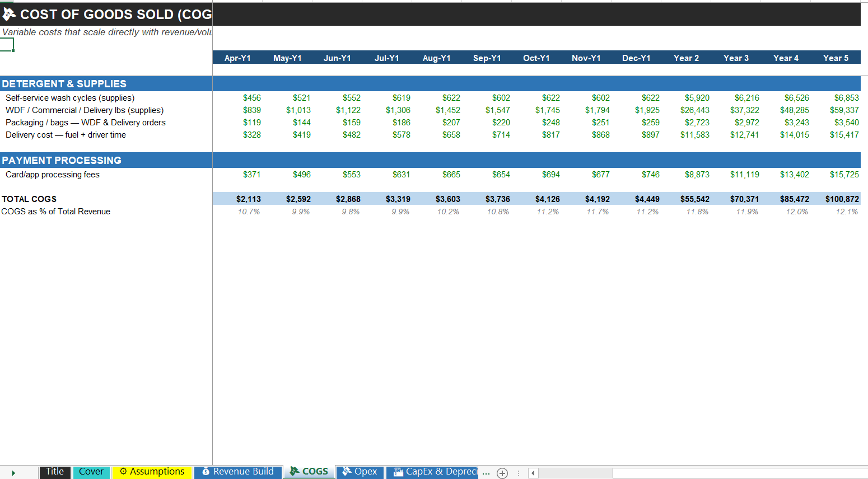The height and width of the screenshot is (479, 868).
Task: Add a new sheet with plus icon
Action: click(502, 473)
